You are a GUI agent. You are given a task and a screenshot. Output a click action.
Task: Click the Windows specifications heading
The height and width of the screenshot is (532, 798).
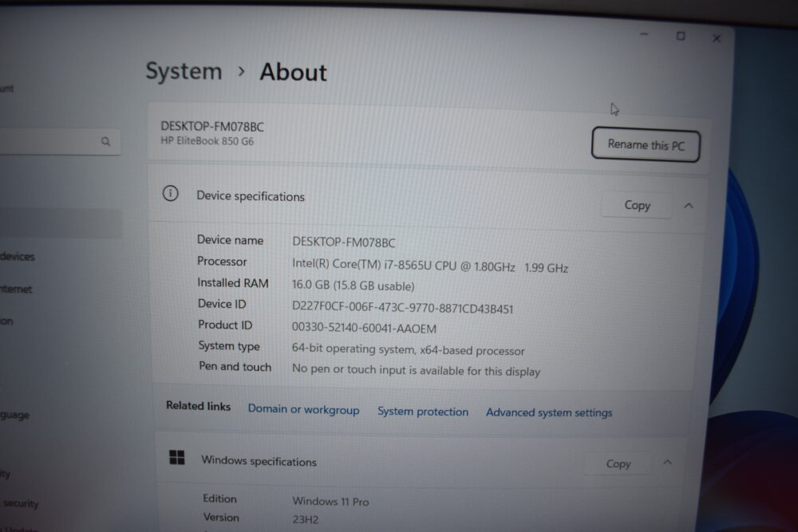click(259, 461)
